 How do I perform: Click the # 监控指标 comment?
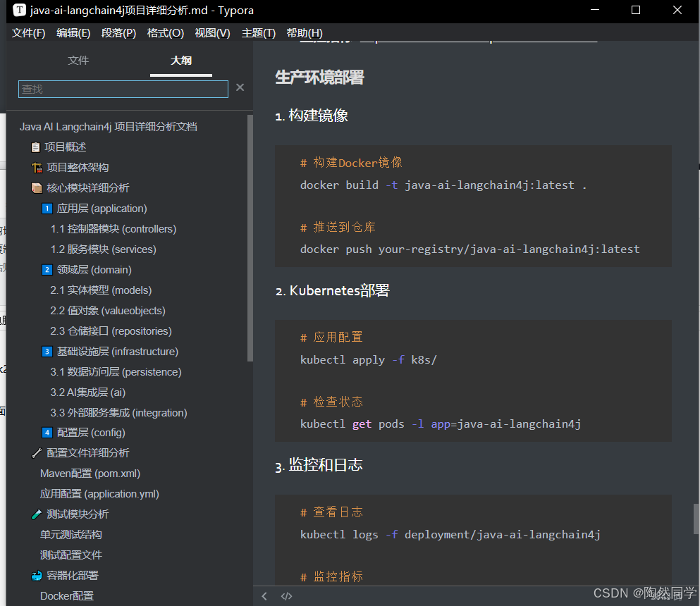point(331,576)
